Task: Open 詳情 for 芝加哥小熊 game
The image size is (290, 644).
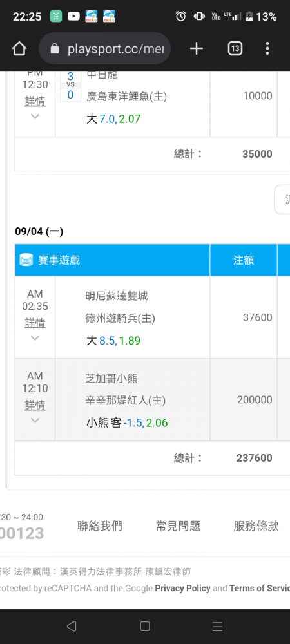Action: [35, 405]
